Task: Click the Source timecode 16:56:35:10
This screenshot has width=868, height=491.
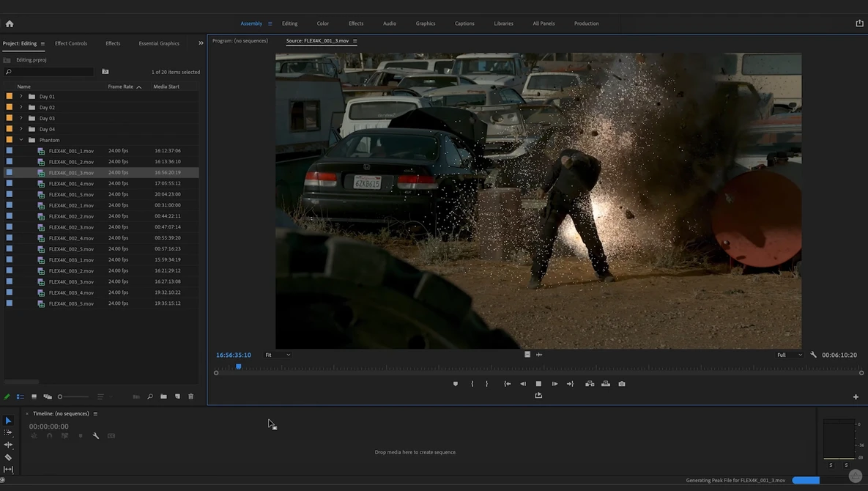Action: [x=234, y=355]
